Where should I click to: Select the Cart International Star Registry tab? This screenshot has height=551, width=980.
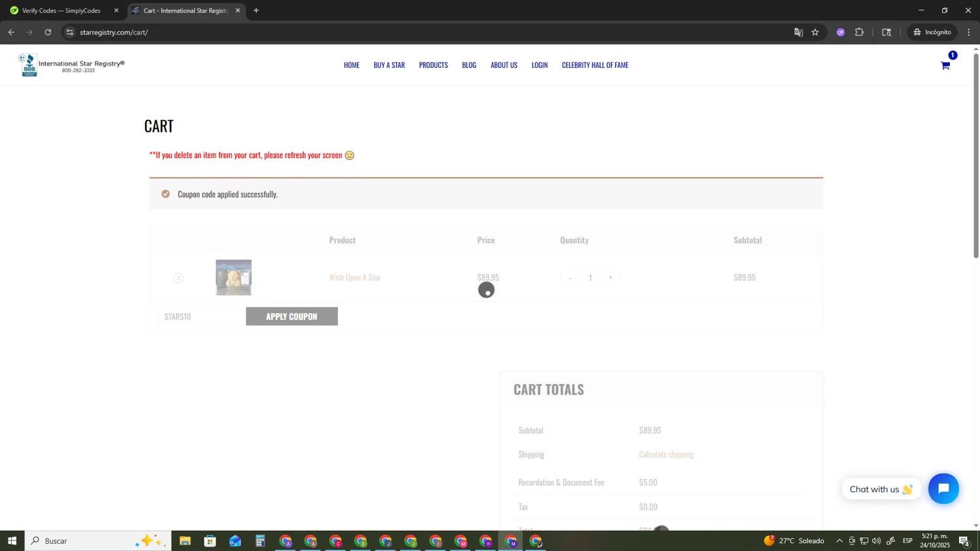pos(186,10)
